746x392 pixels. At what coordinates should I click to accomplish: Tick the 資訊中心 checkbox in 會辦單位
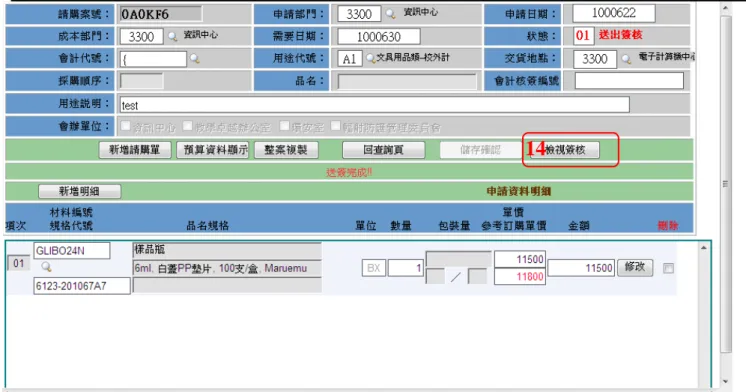[126, 126]
